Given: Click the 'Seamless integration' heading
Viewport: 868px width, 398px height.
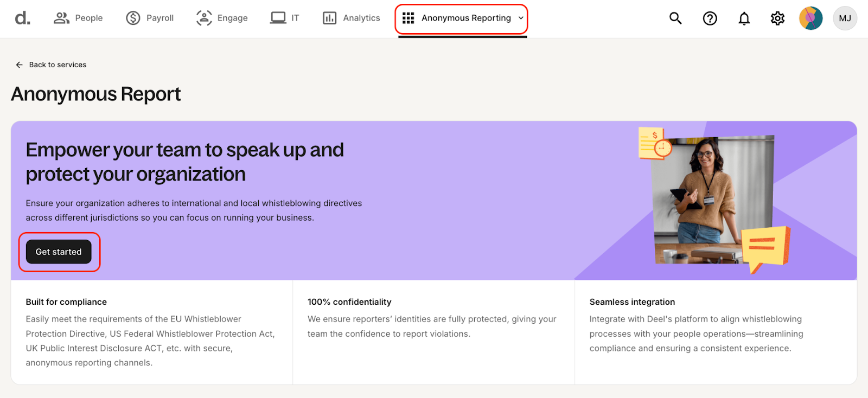Looking at the screenshot, I should pyautogui.click(x=632, y=302).
